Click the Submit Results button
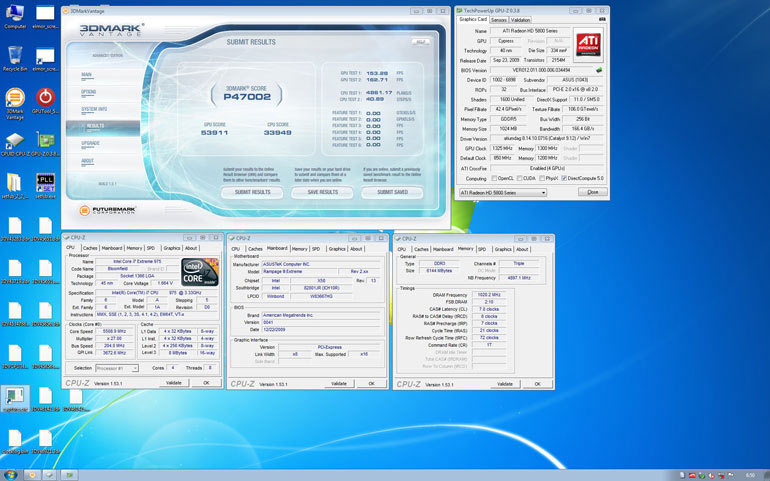This screenshot has height=481, width=770. (x=252, y=192)
